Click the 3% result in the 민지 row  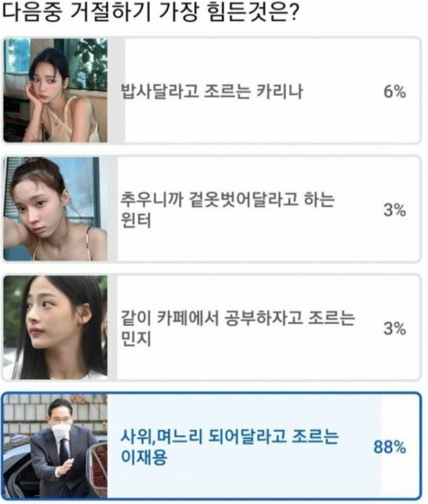pos(395,328)
